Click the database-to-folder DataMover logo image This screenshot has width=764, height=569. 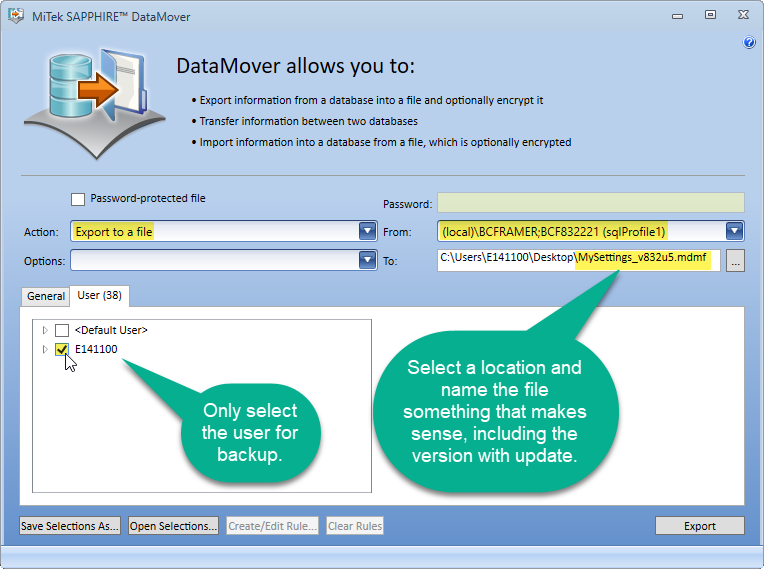point(95,104)
